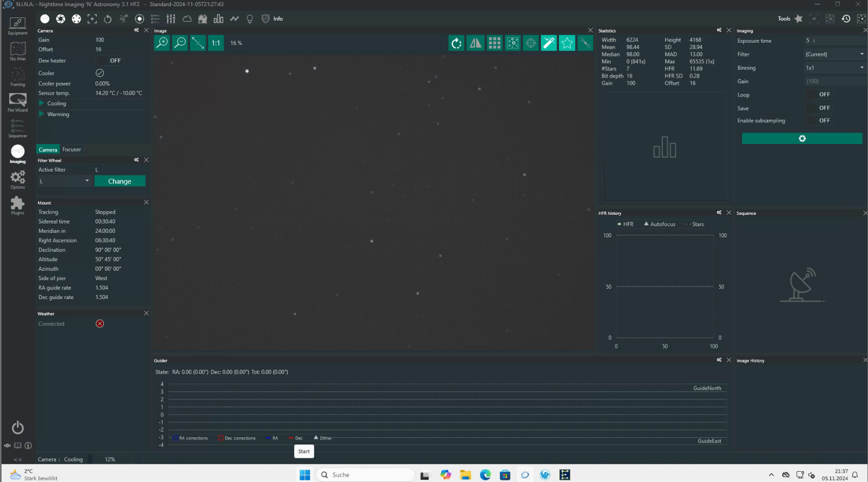Click the camera cooling progress bar
Viewport: 868px width, 482px height.
[x=110, y=459]
